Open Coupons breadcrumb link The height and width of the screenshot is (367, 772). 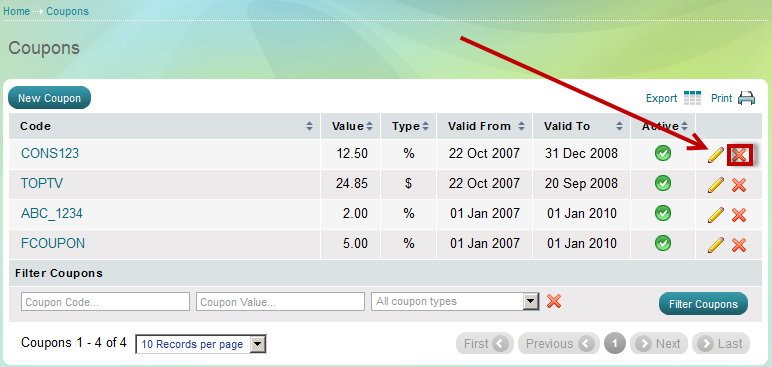point(67,11)
